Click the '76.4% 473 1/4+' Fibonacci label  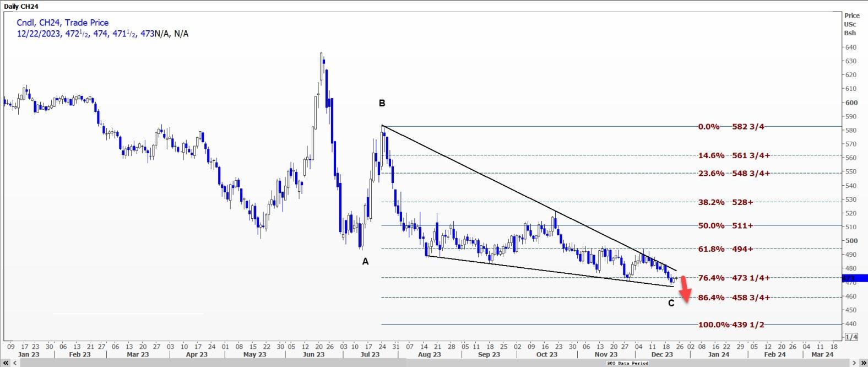click(734, 278)
